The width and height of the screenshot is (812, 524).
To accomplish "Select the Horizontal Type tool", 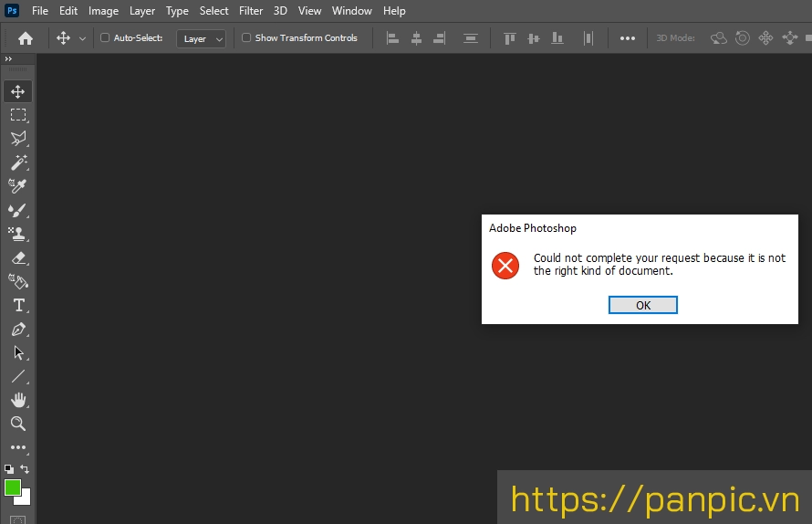I will point(17,305).
